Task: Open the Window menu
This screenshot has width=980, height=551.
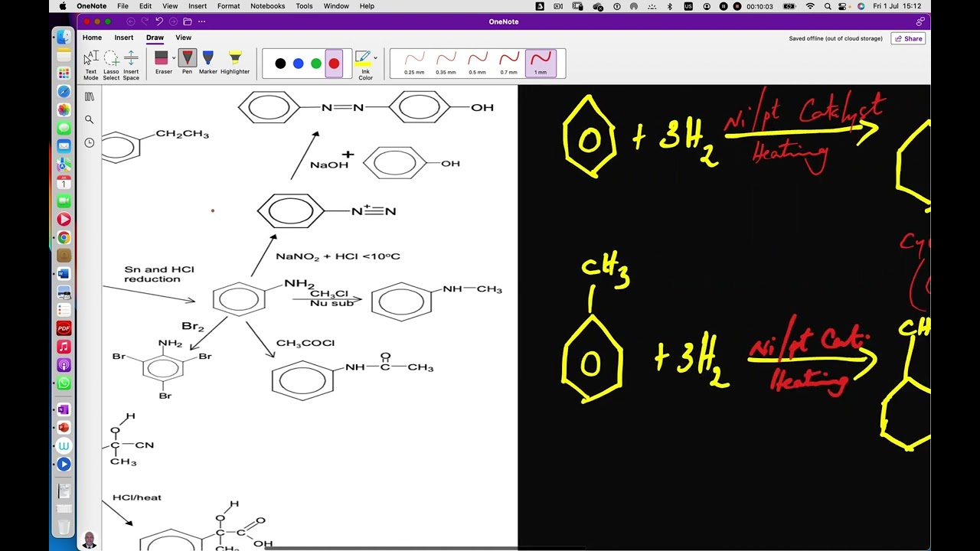Action: [336, 6]
